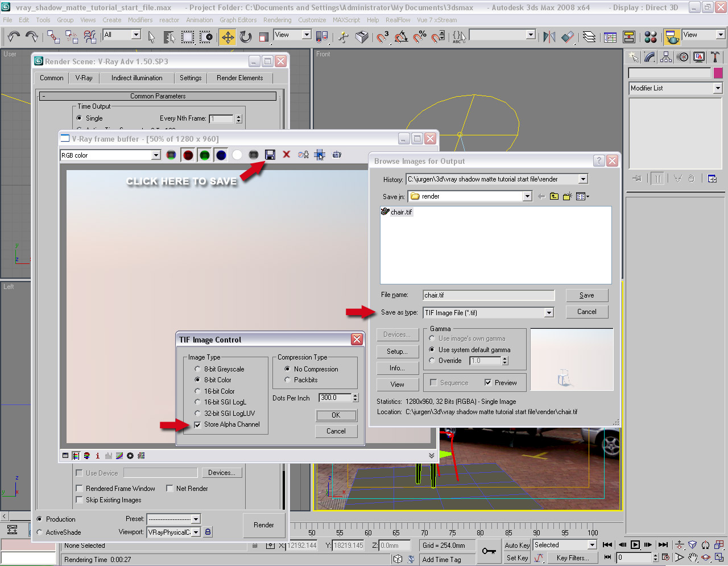View the red channel in the frame buffer
Screen dimensions: 728x566
[x=188, y=154]
